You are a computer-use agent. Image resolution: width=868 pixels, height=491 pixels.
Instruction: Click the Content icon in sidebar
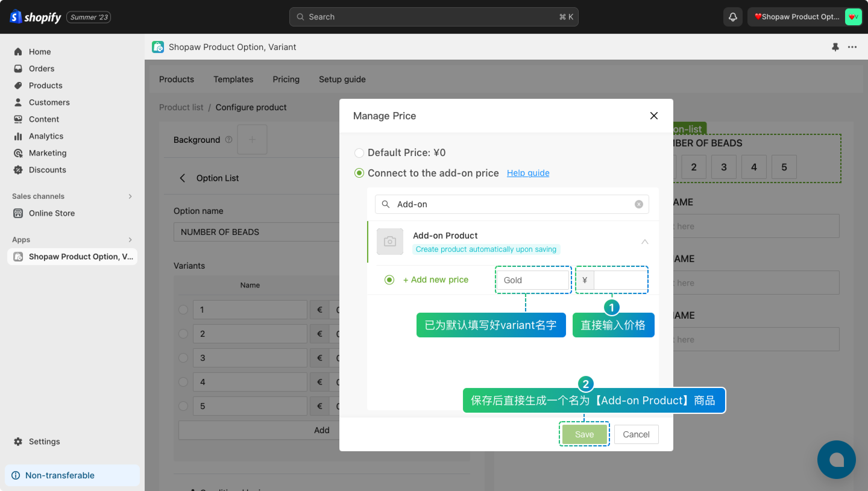point(18,119)
